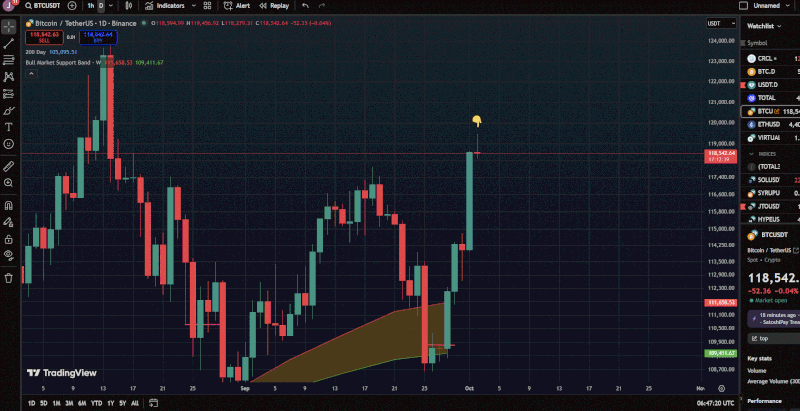800x411 pixels.
Task: Undo the last chart action
Action: [x=305, y=6]
